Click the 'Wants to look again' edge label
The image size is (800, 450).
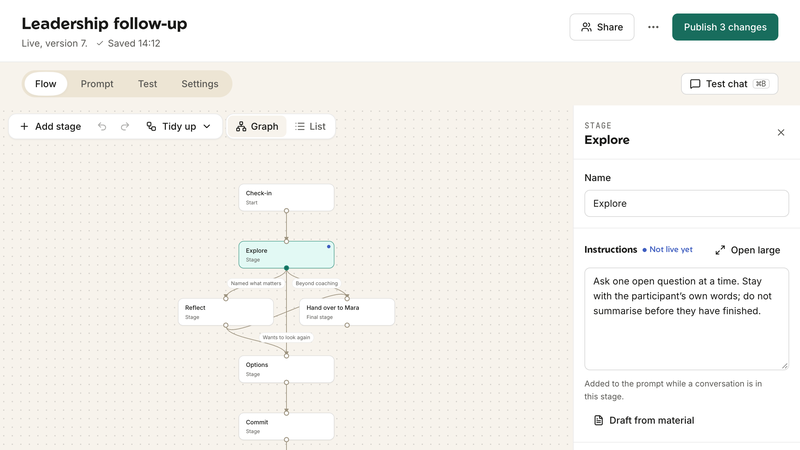(x=286, y=337)
